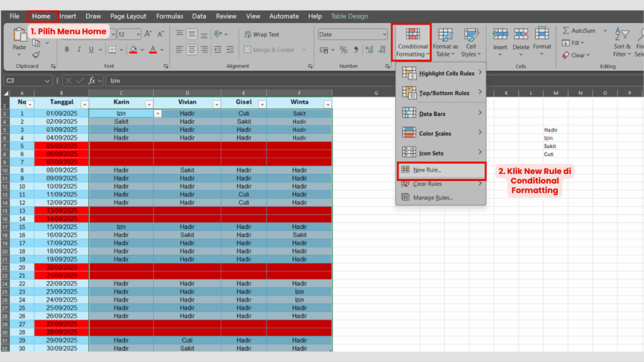
Task: Click the Format Painter brush icon
Action: click(36, 55)
